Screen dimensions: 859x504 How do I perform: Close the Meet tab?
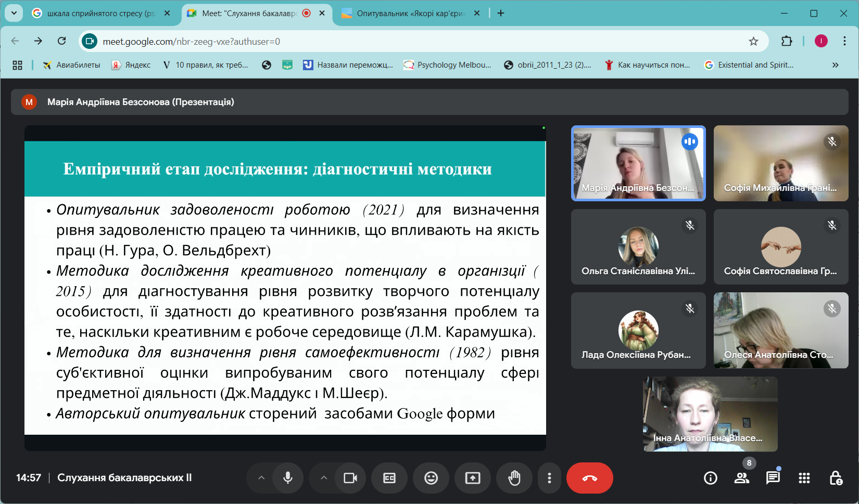tap(322, 13)
